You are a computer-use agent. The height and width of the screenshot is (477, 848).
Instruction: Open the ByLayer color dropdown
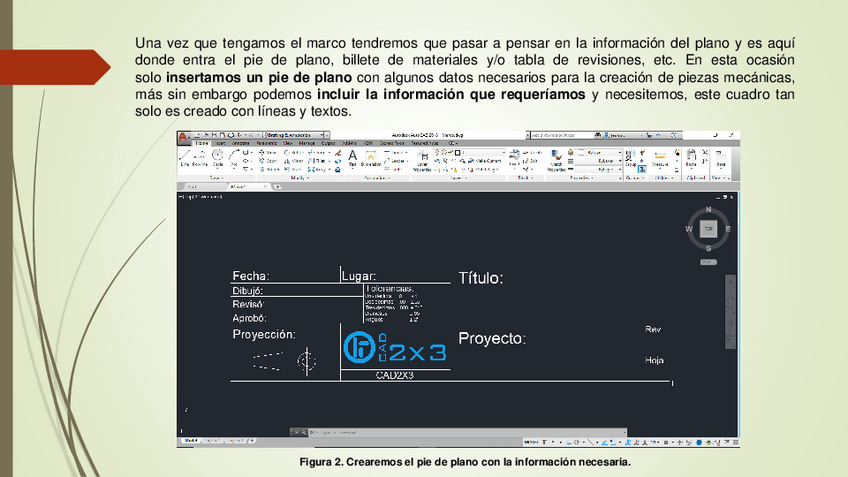click(x=599, y=153)
